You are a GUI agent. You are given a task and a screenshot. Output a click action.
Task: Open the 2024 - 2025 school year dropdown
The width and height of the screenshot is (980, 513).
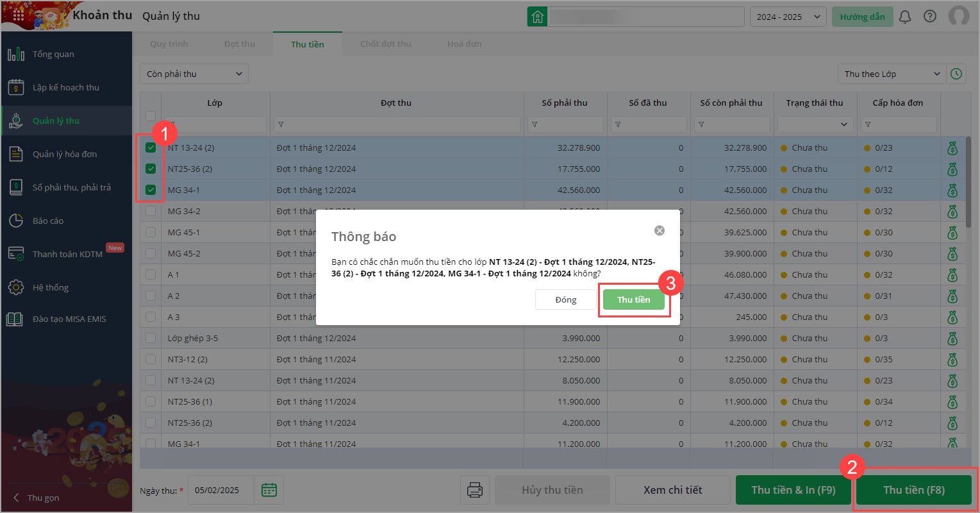pyautogui.click(x=788, y=17)
